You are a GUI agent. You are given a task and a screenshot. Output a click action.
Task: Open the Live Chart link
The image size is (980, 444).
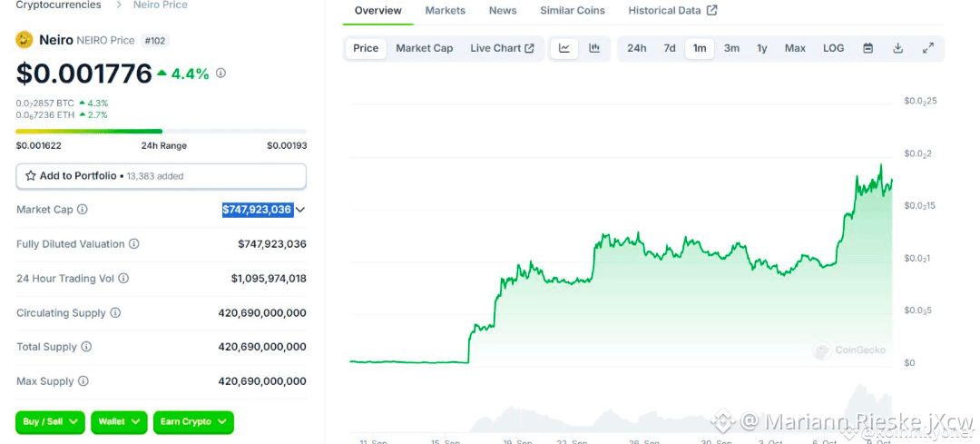(502, 48)
